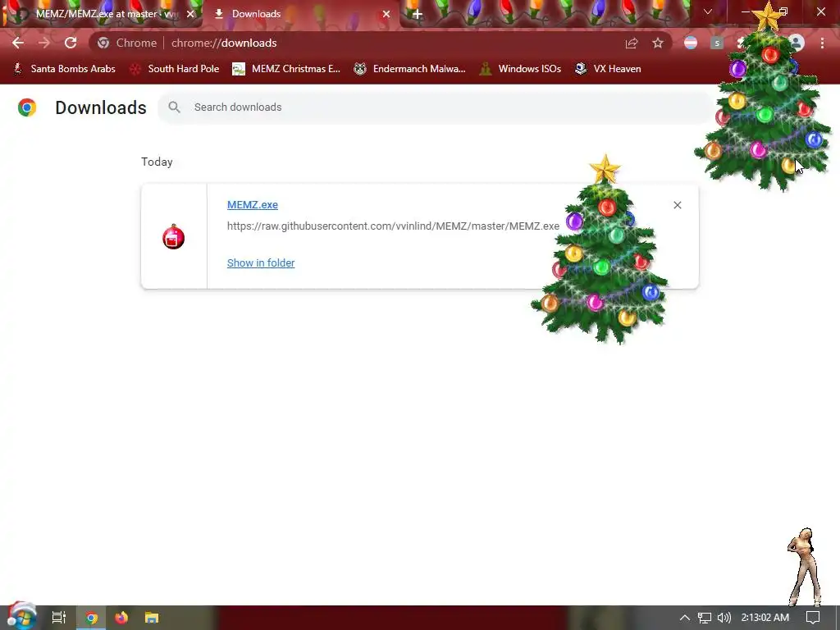Open Windows ISOs bookmark
The width and height of the screenshot is (840, 630).
520,69
